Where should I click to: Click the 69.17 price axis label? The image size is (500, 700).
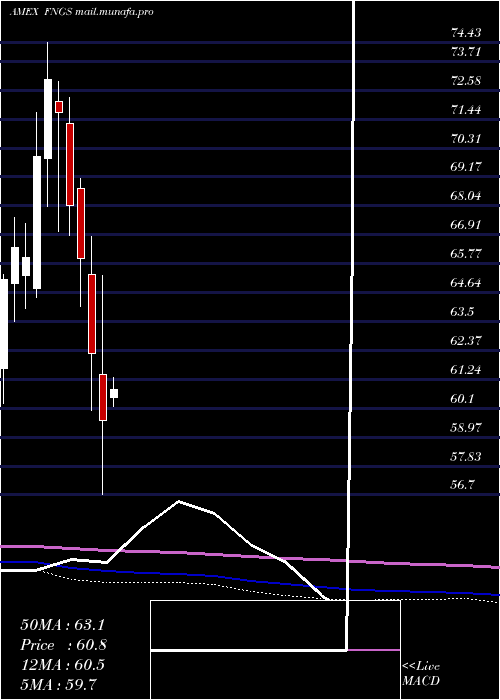466,167
